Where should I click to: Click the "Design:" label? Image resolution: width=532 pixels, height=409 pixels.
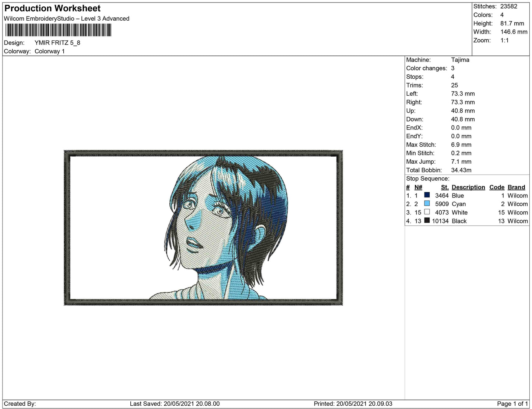tap(14, 43)
